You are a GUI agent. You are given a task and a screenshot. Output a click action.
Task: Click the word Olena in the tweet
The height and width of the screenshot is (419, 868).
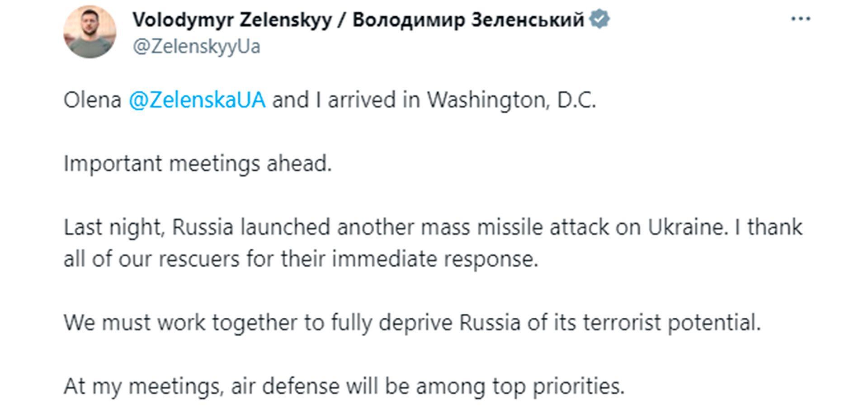(x=92, y=100)
